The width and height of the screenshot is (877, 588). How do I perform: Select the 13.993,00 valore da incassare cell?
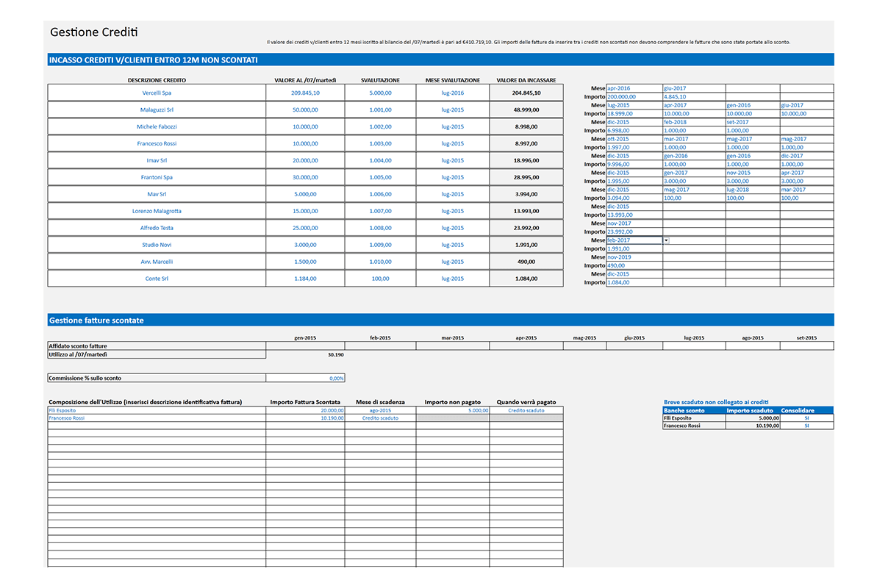[x=526, y=211]
